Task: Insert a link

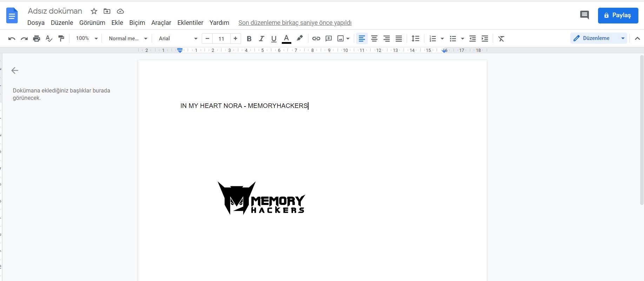Action: tap(316, 39)
